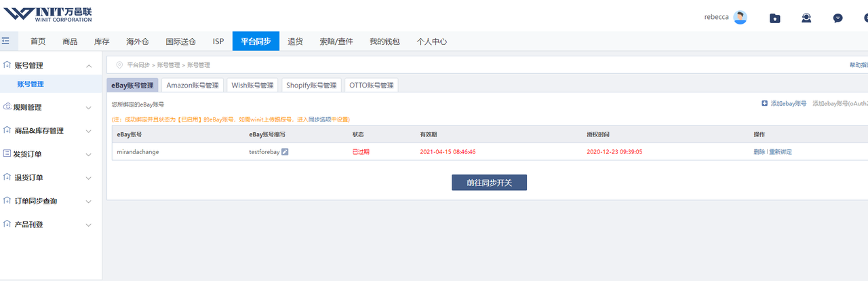
Task: Open the chat messages bubble icon
Action: [838, 18]
